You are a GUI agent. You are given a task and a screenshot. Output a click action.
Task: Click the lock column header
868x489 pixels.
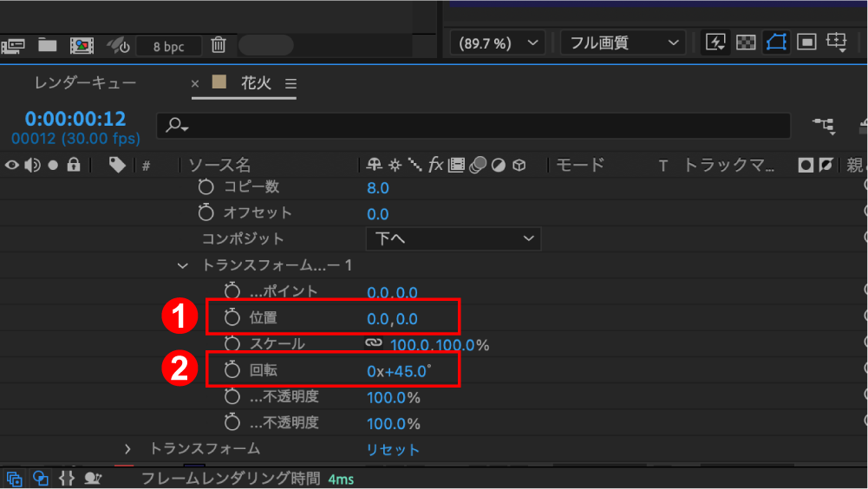74,165
